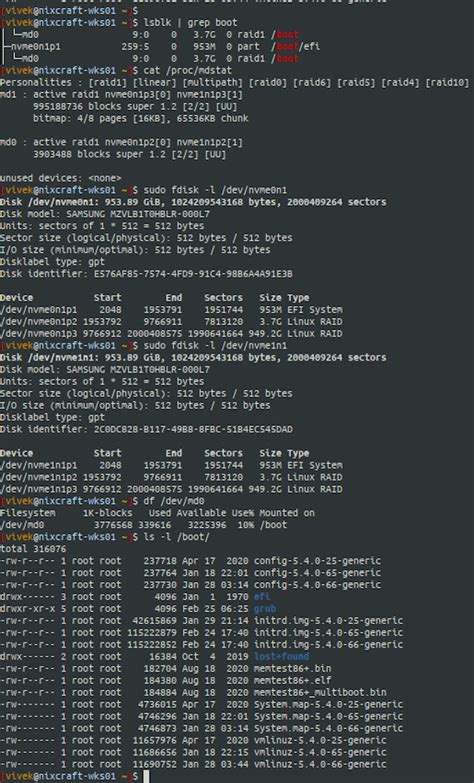This screenshot has width=474, height=783.
Task: Click 'sudo fdisk -l /dev/nvme1n1' command
Action: tap(215, 346)
